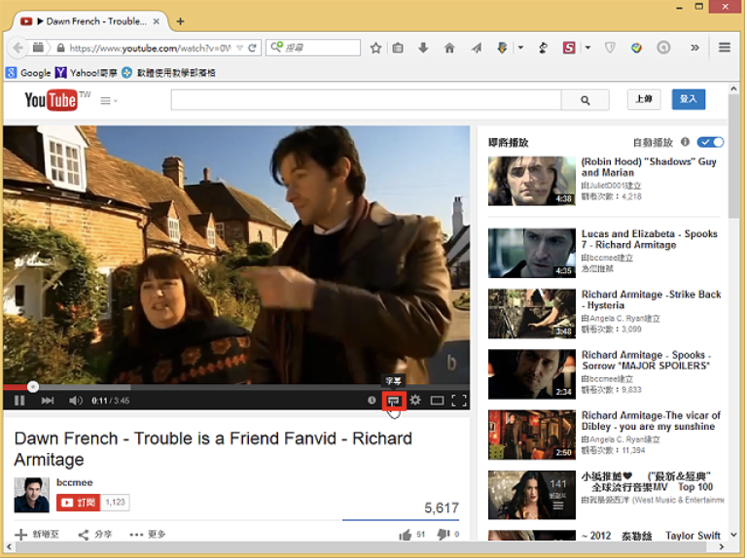The width and height of the screenshot is (747, 560).
Task: Show more toolbar items chevron
Action: click(695, 48)
